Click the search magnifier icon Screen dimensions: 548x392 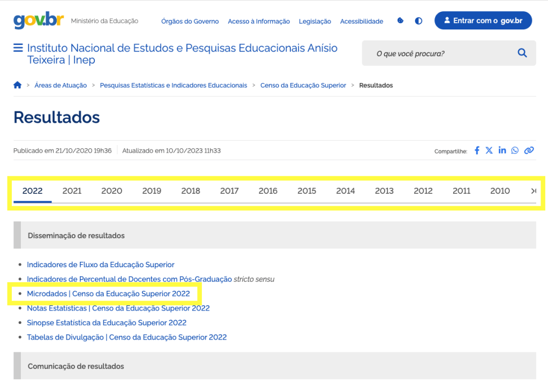[522, 53]
